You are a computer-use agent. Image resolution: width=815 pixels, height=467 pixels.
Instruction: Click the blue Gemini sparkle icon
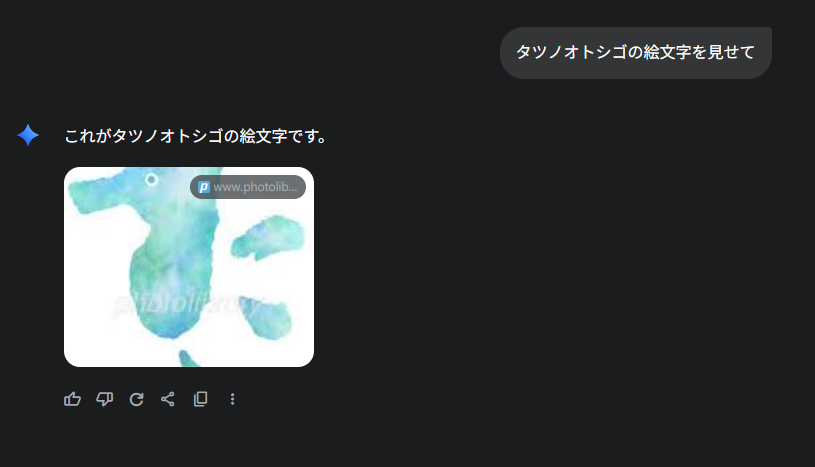(x=28, y=135)
